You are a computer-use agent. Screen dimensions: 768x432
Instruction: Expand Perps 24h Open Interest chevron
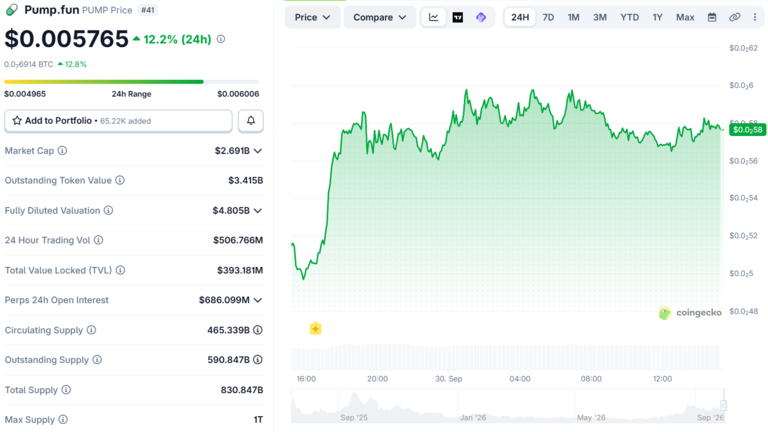258,300
